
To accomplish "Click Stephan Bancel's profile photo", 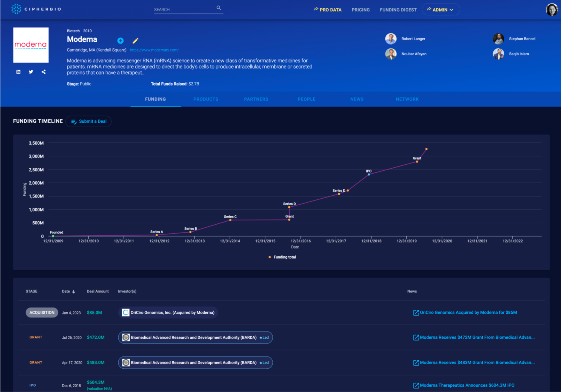I will (498, 39).
